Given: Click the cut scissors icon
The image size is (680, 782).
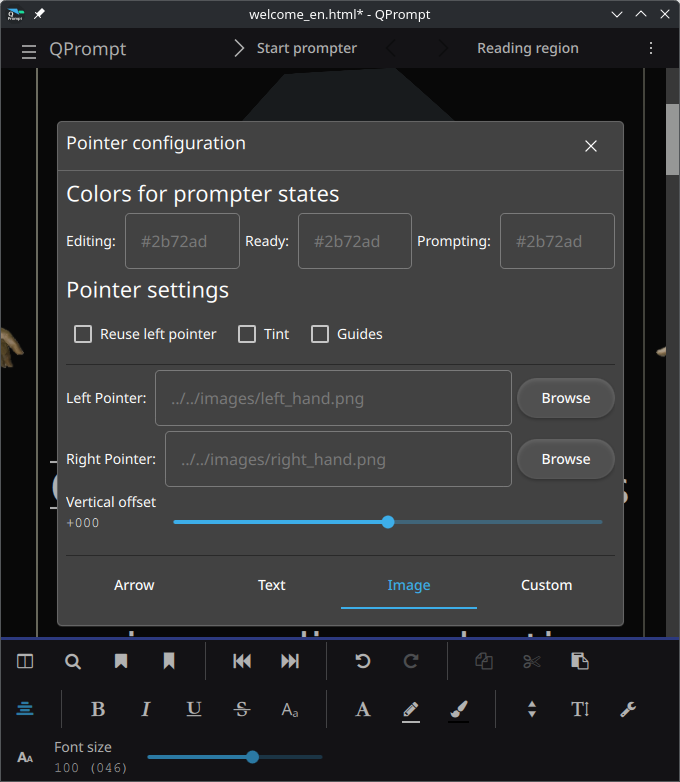Looking at the screenshot, I should [x=532, y=661].
